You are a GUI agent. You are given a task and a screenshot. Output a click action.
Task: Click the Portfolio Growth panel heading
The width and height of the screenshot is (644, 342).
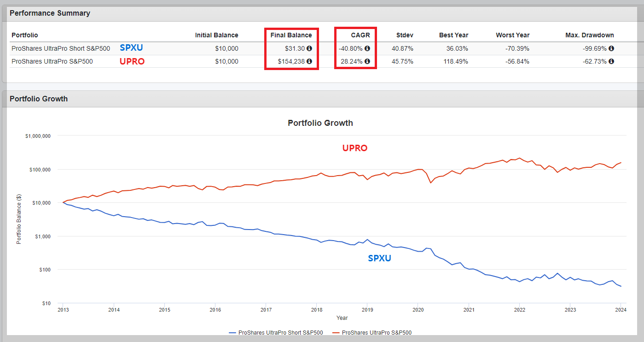coord(39,99)
